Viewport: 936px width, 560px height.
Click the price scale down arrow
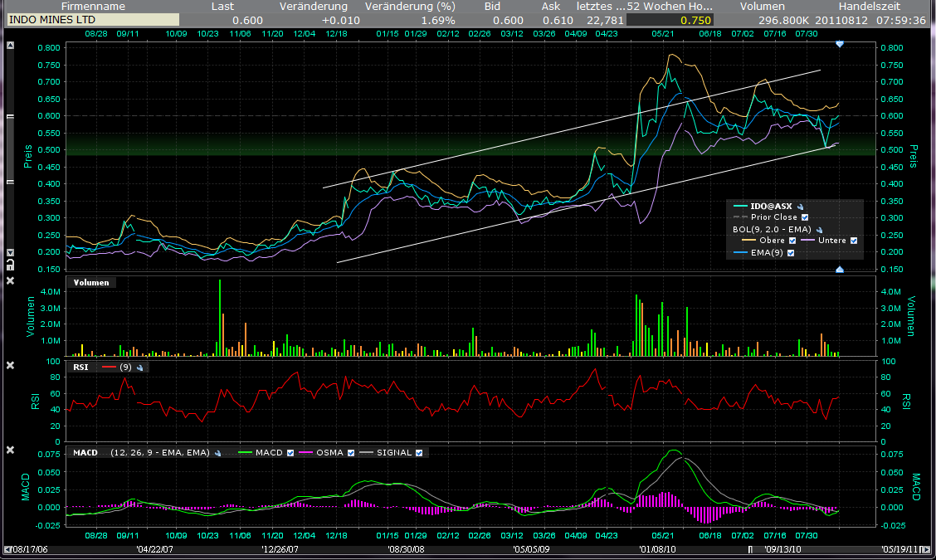(x=10, y=252)
